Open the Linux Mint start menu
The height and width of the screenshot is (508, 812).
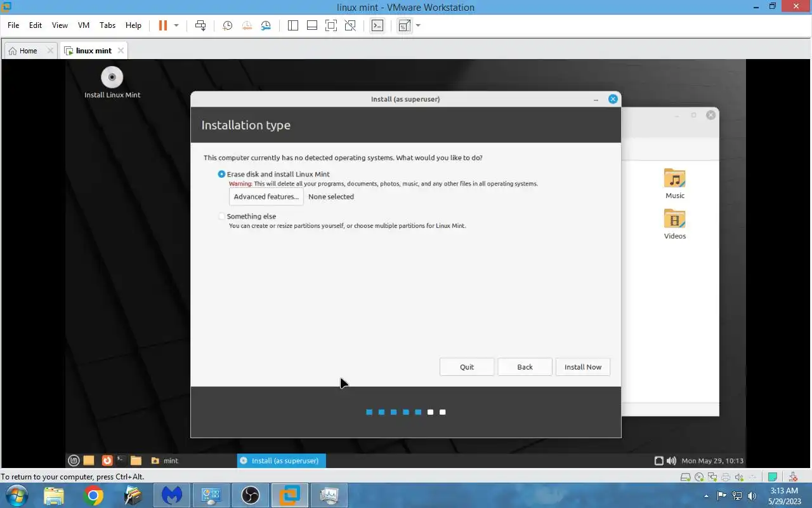tap(74, 460)
